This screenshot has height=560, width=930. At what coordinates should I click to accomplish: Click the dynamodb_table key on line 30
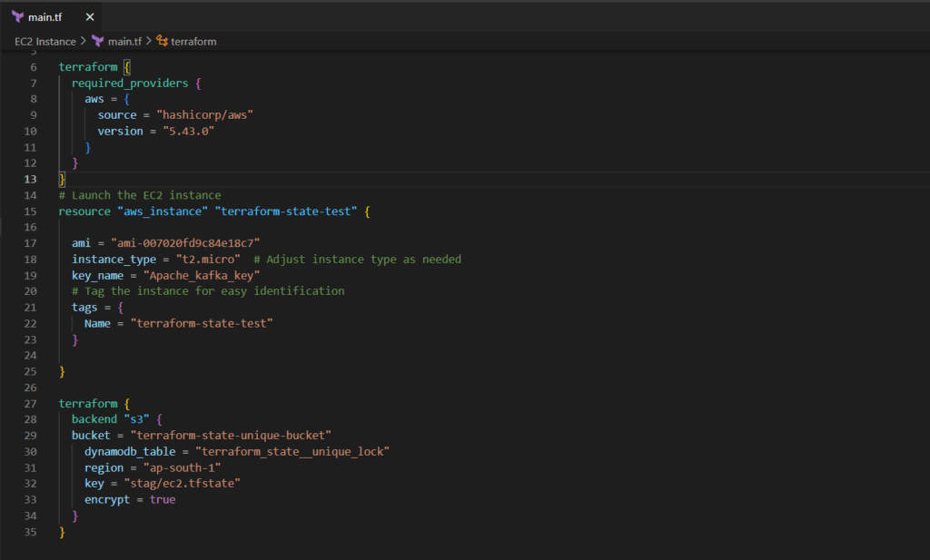[x=130, y=452]
